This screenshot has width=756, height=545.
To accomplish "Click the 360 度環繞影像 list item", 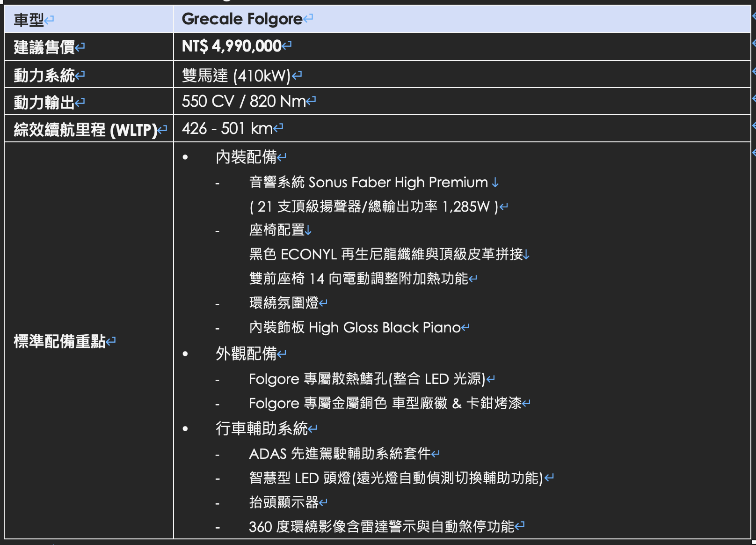I will [x=381, y=527].
